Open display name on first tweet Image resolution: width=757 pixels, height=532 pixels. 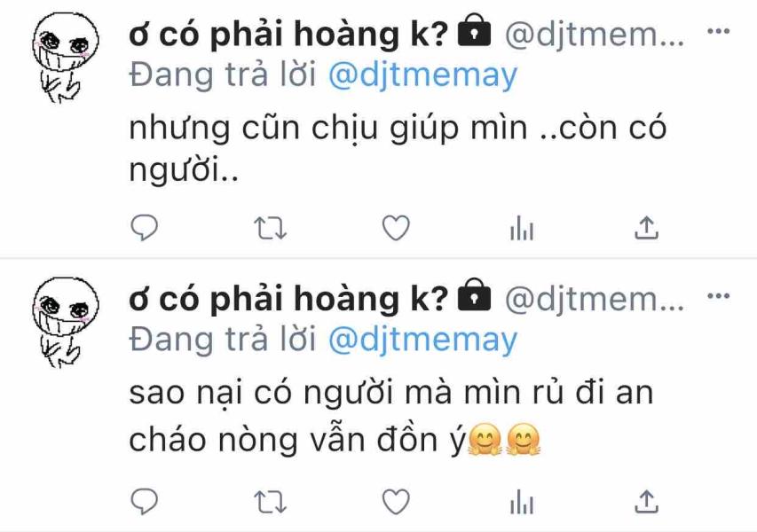tap(288, 35)
